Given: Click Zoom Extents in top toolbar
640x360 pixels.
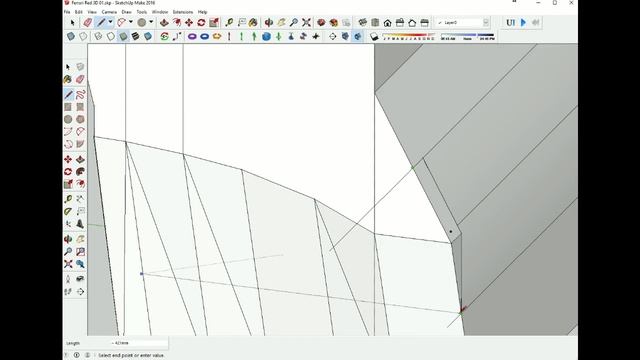Looking at the screenshot, I should [306, 22].
